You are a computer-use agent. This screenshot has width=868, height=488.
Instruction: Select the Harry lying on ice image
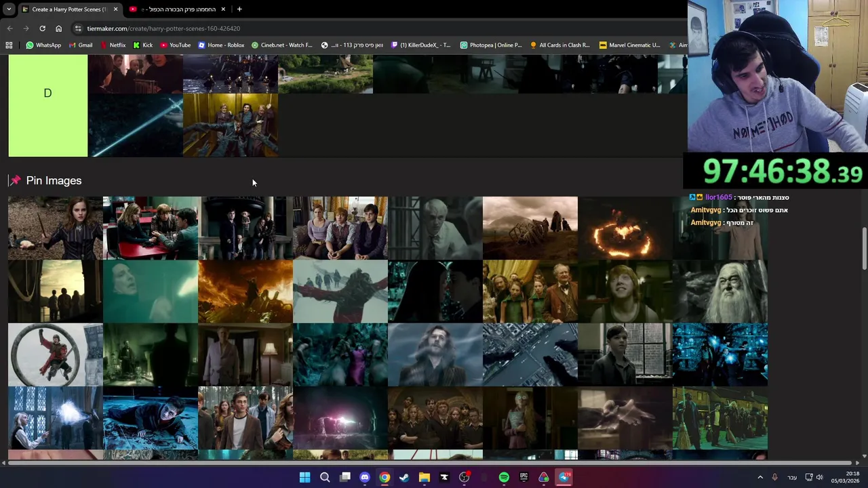(151, 418)
